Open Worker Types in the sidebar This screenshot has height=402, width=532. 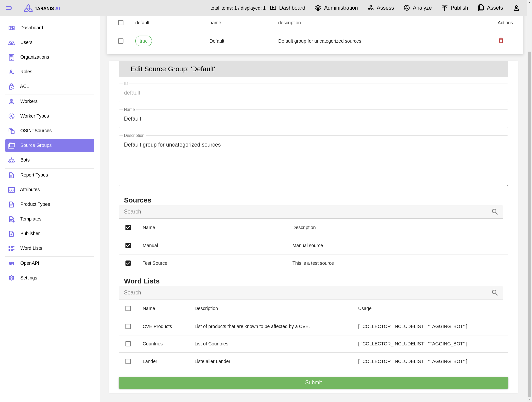coord(50,116)
